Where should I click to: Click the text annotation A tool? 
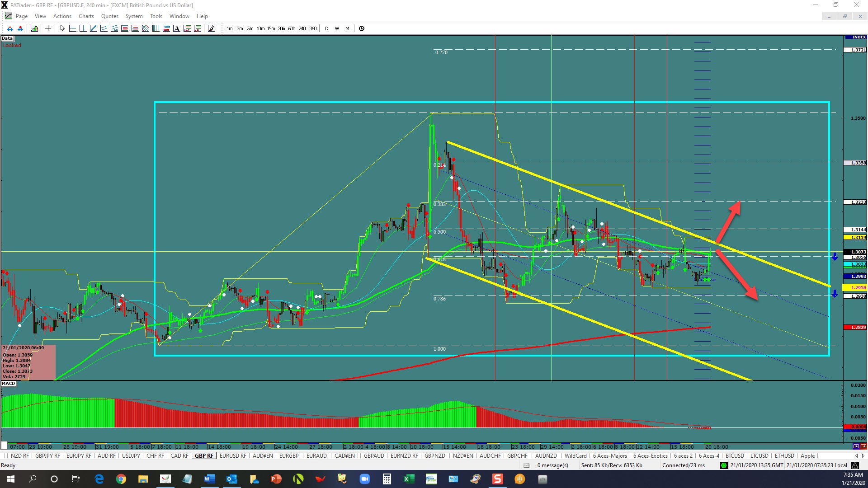click(x=176, y=28)
